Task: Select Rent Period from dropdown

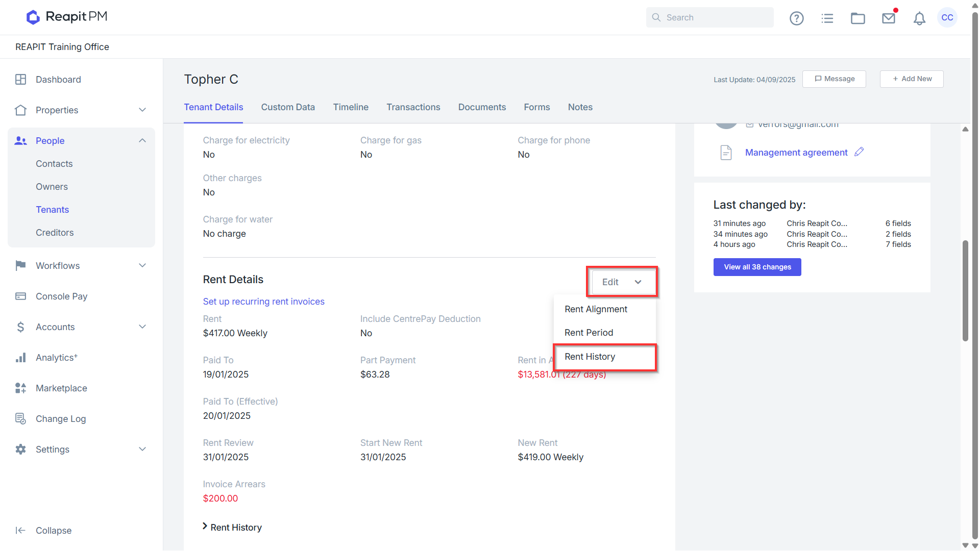Action: (x=589, y=333)
